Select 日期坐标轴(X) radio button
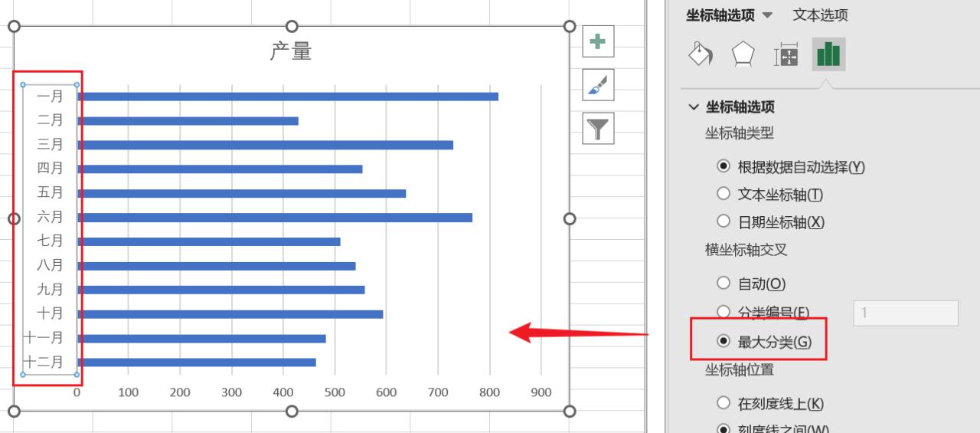The image size is (980, 433). tap(724, 221)
